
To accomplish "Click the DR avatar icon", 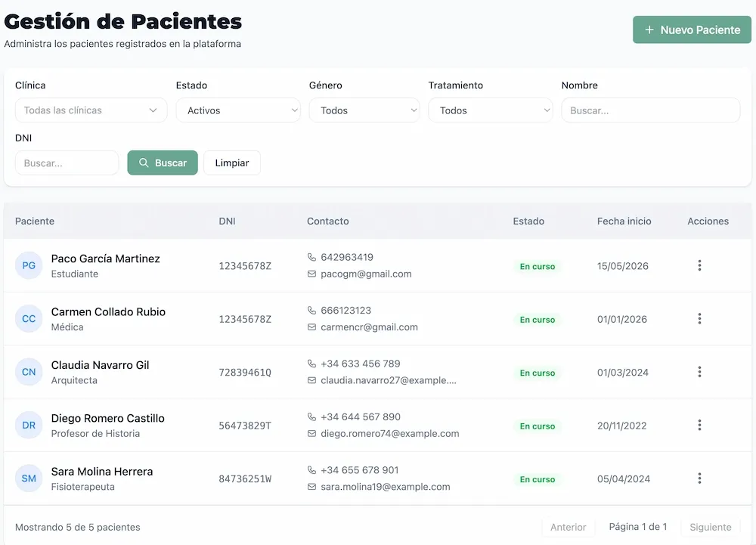I will 29,425.
